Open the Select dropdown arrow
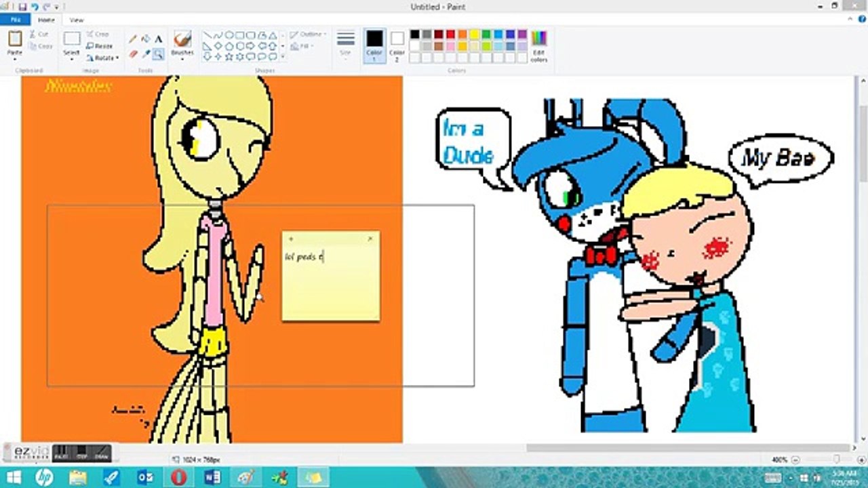This screenshot has height=488, width=868. [72, 59]
